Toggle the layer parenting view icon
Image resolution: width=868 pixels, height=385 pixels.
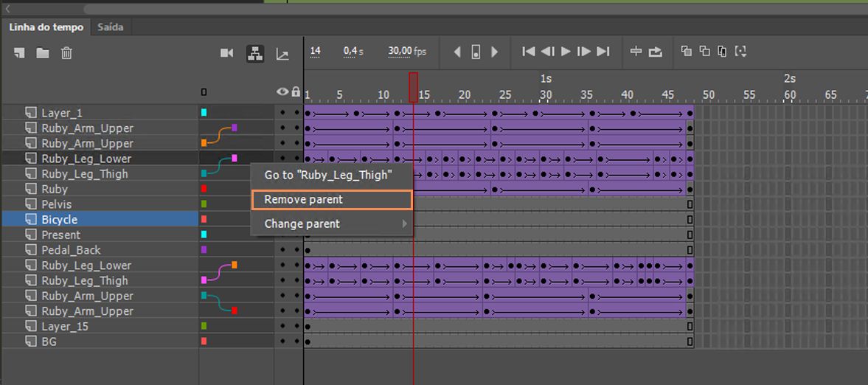254,53
